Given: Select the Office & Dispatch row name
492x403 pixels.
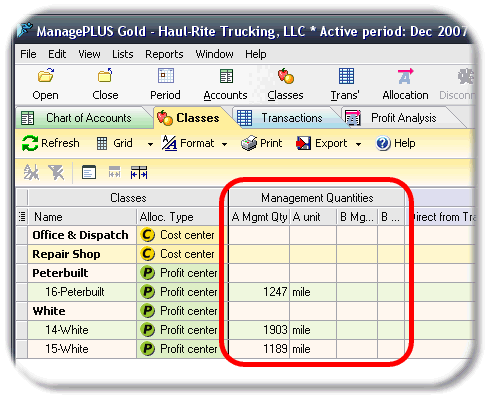Looking at the screenshot, I should [x=80, y=235].
